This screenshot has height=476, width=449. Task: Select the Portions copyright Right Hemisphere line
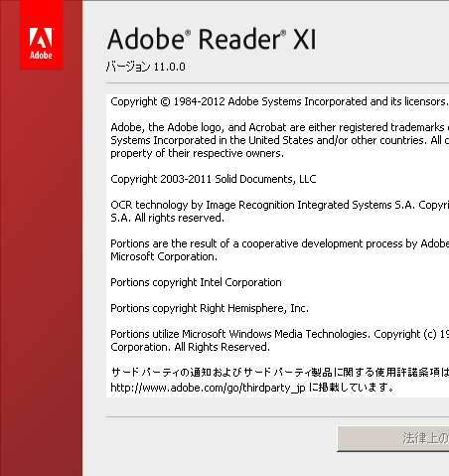210,308
